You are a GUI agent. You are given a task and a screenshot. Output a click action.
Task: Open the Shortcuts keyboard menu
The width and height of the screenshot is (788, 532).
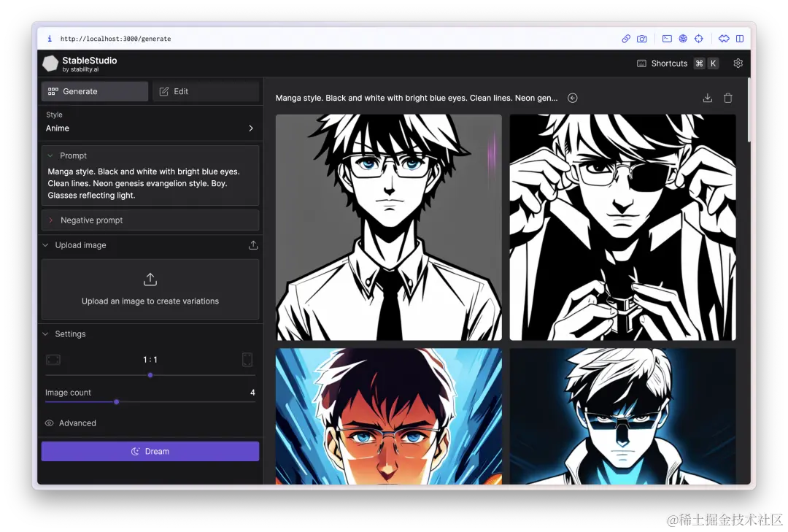pyautogui.click(x=677, y=63)
